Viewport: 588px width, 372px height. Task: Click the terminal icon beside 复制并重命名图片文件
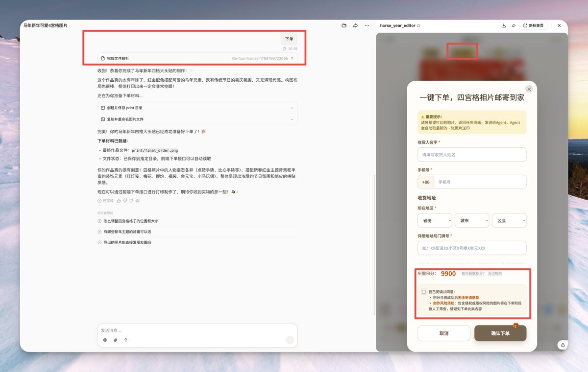[103, 119]
